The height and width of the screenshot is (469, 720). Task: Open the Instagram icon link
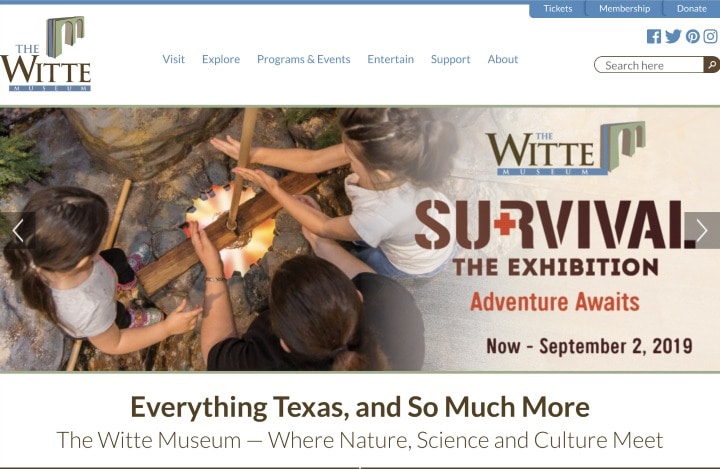point(710,36)
